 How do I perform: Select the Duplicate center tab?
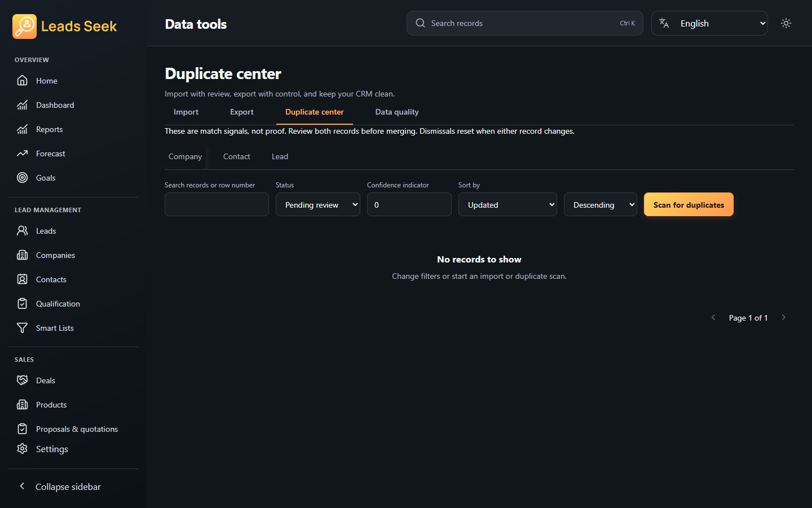coord(315,112)
